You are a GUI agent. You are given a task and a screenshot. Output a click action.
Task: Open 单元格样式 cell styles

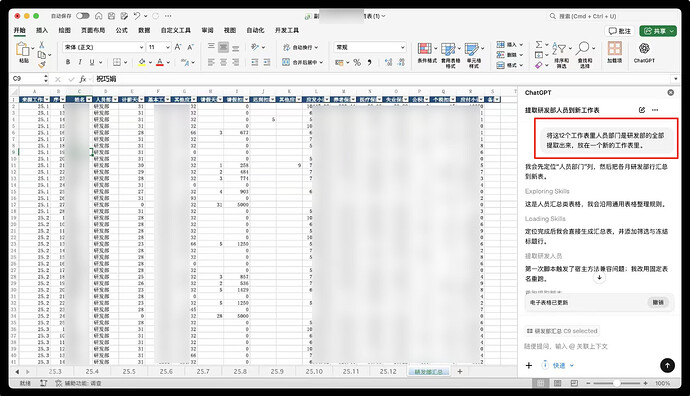tap(473, 55)
